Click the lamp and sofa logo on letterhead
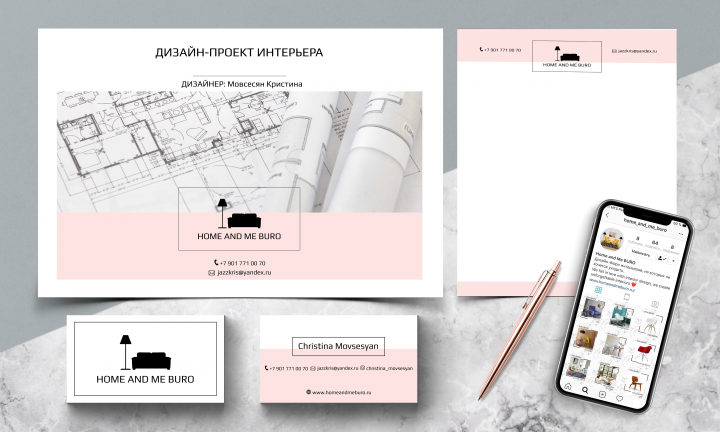This screenshot has height=432, width=720. (567, 53)
